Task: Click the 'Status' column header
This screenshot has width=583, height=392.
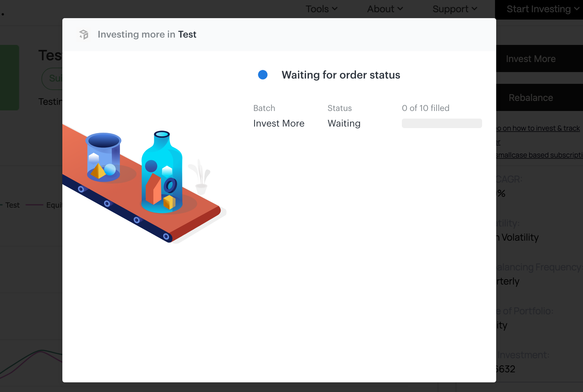Action: [x=340, y=108]
